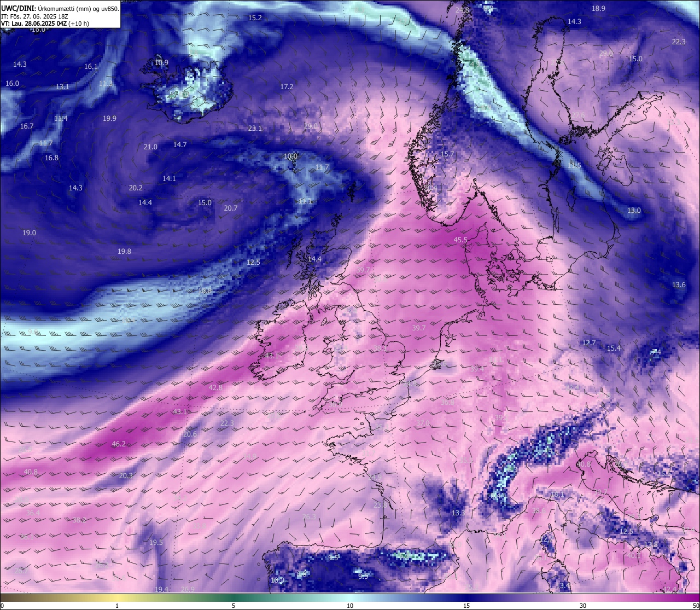The height and width of the screenshot is (610, 700).
Task: Click the 19.8 value label
Action: [x=124, y=251]
